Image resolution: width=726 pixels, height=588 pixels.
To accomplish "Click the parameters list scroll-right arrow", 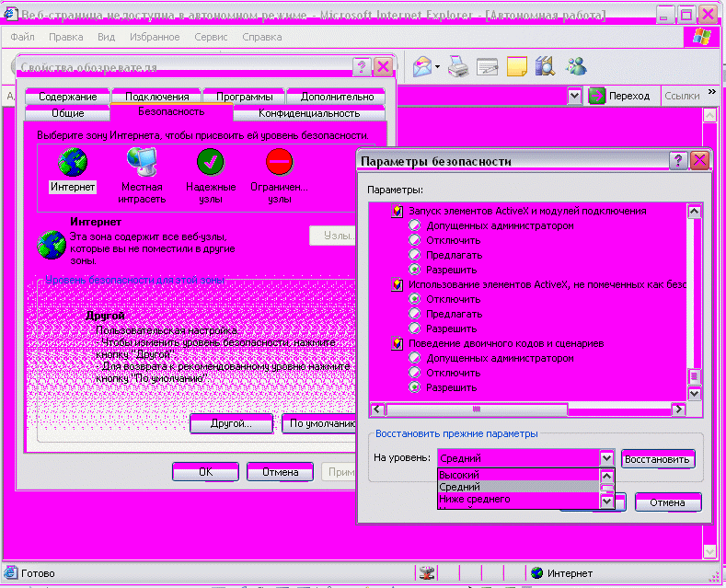I will pyautogui.click(x=679, y=409).
